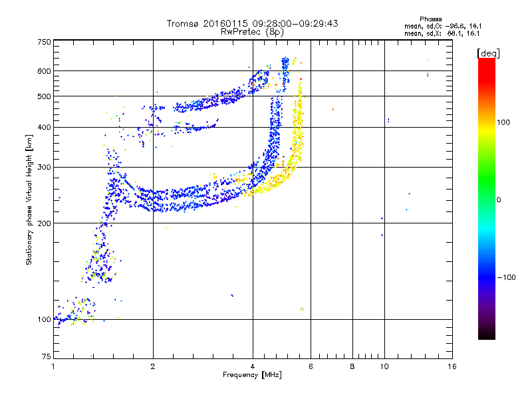Click y-axis tick label '600'
Viewport: 532px width, 399px height.
(x=45, y=71)
